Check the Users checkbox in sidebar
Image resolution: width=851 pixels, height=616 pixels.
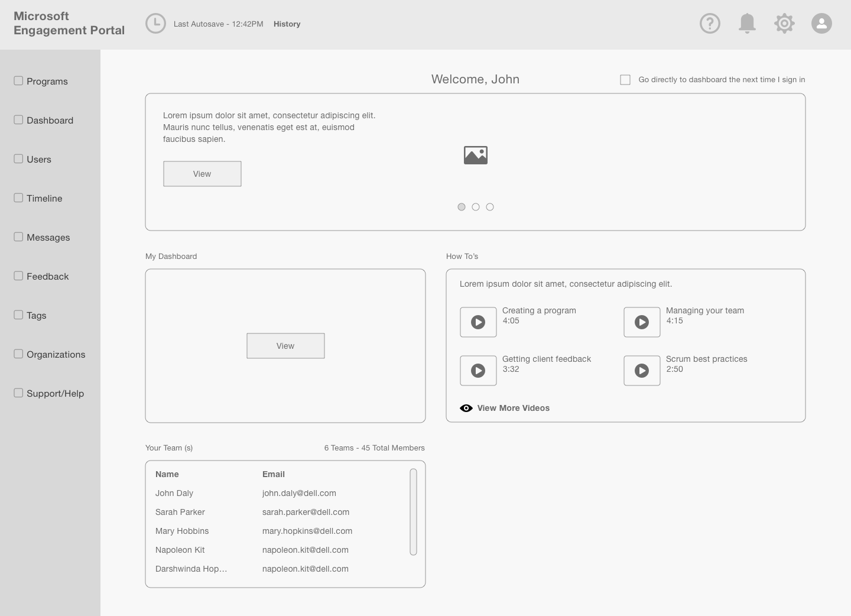(18, 158)
